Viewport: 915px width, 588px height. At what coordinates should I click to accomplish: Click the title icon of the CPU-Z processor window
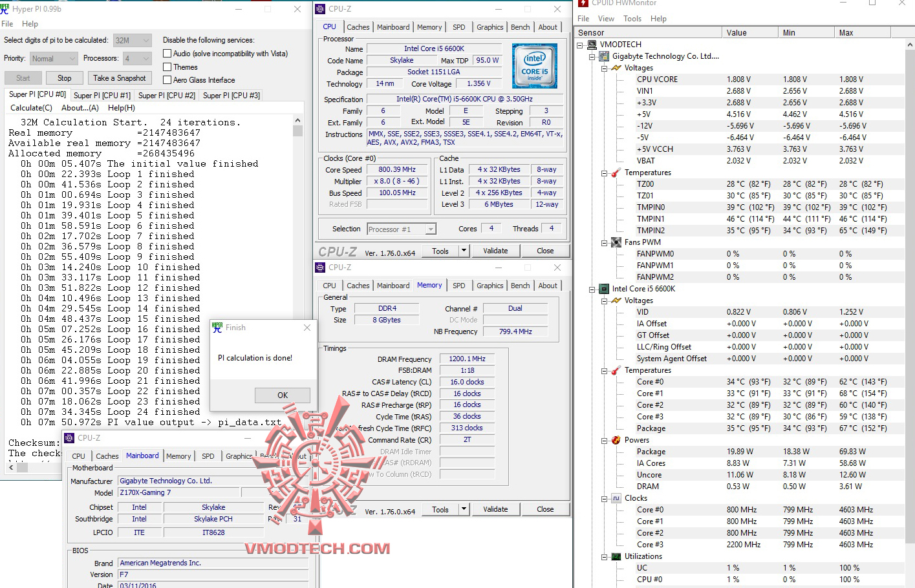pyautogui.click(x=320, y=9)
